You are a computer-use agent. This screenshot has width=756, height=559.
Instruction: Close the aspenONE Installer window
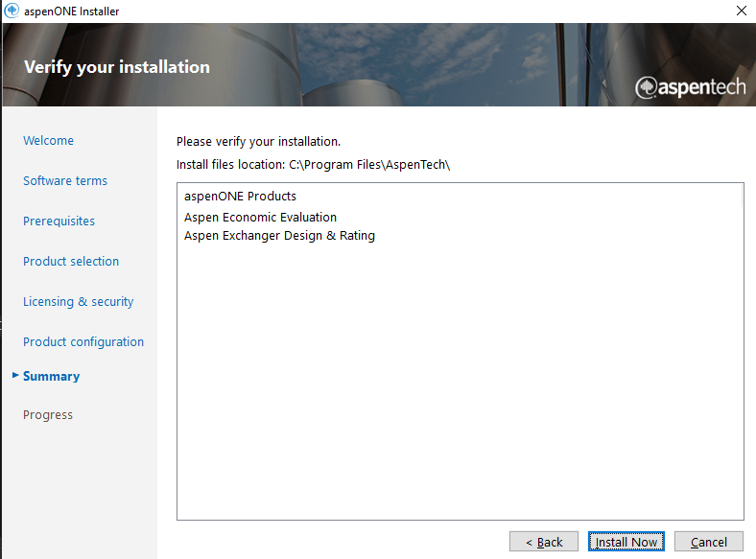pos(741,11)
